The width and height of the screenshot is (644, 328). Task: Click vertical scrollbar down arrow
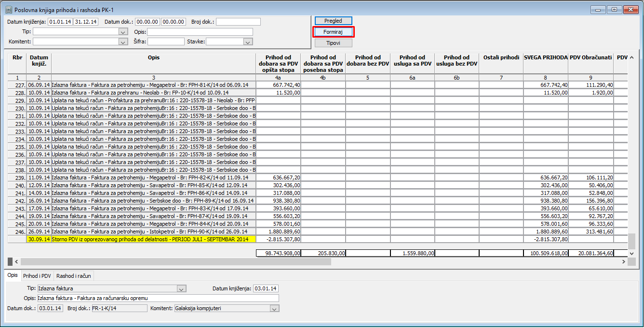631,253
